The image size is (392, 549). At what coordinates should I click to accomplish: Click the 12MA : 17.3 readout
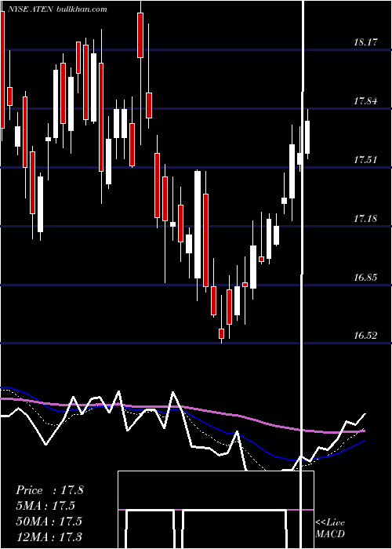pyautogui.click(x=49, y=536)
